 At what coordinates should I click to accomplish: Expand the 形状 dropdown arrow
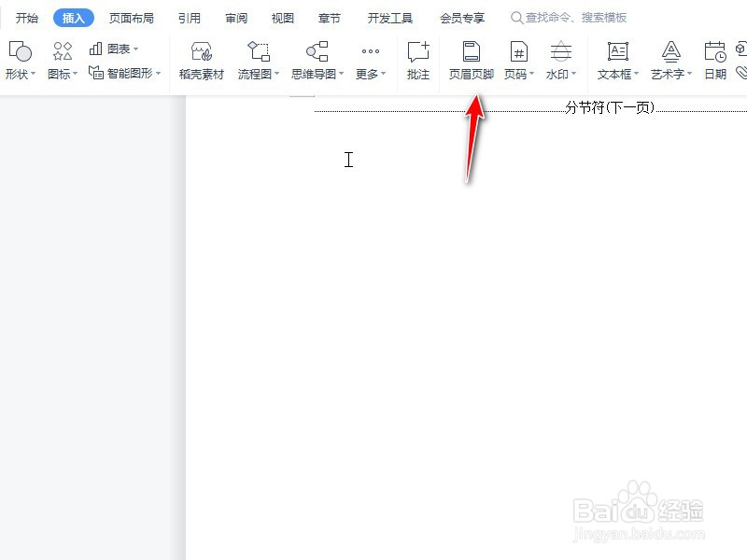pyautogui.click(x=34, y=74)
